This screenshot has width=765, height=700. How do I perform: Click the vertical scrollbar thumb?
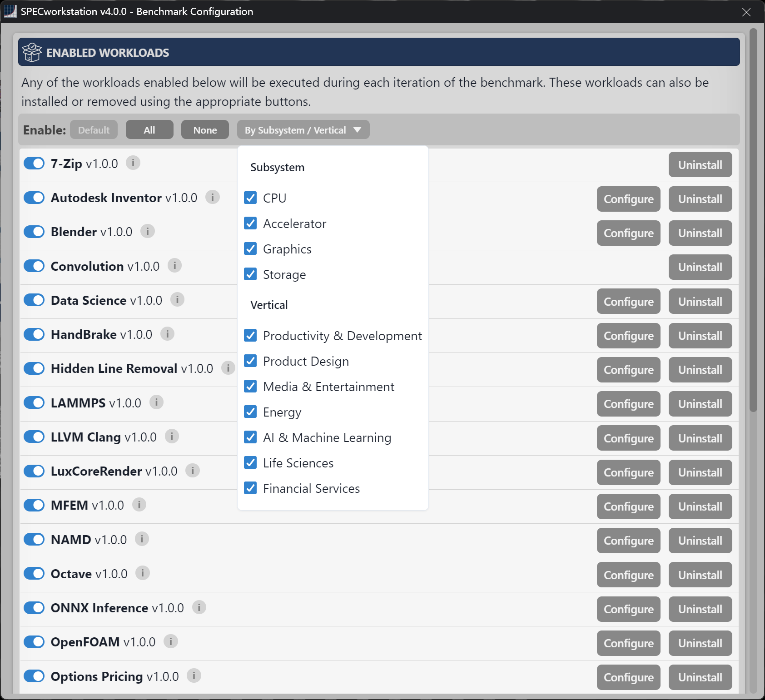click(753, 220)
